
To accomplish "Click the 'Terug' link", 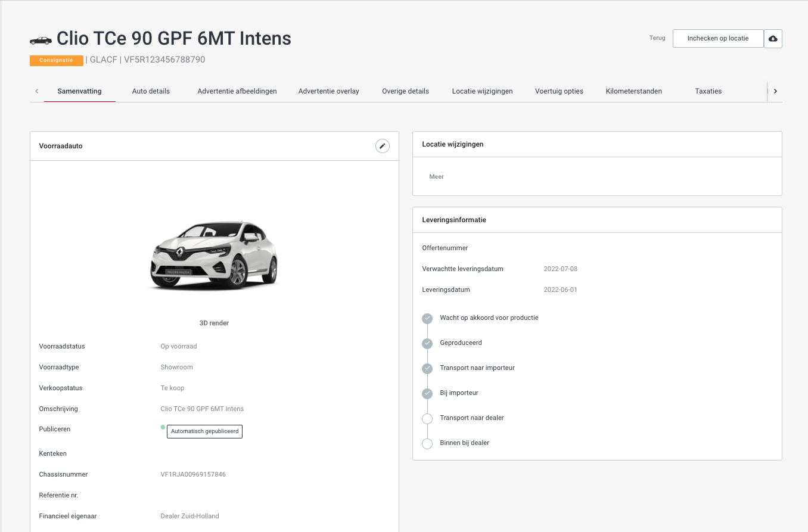I will 657,38.
